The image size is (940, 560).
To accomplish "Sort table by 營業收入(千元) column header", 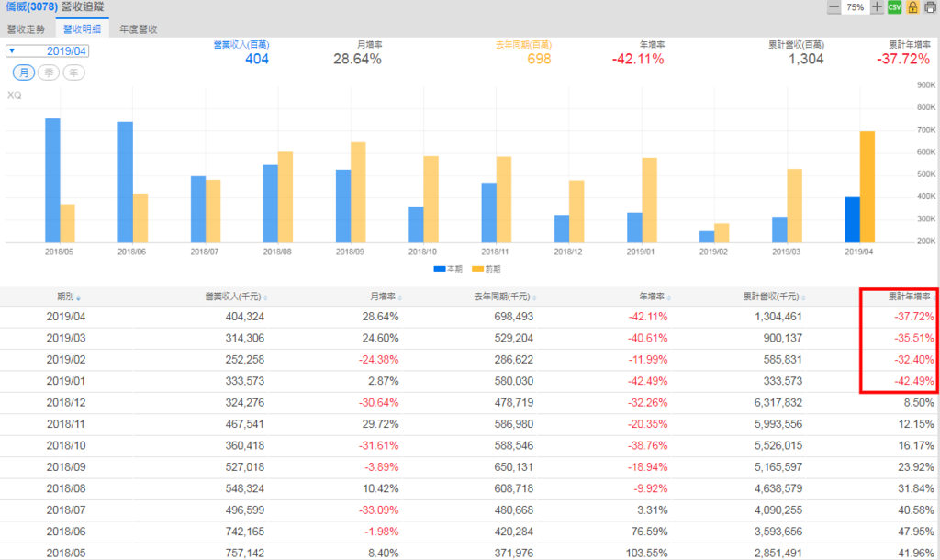I will click(236, 297).
